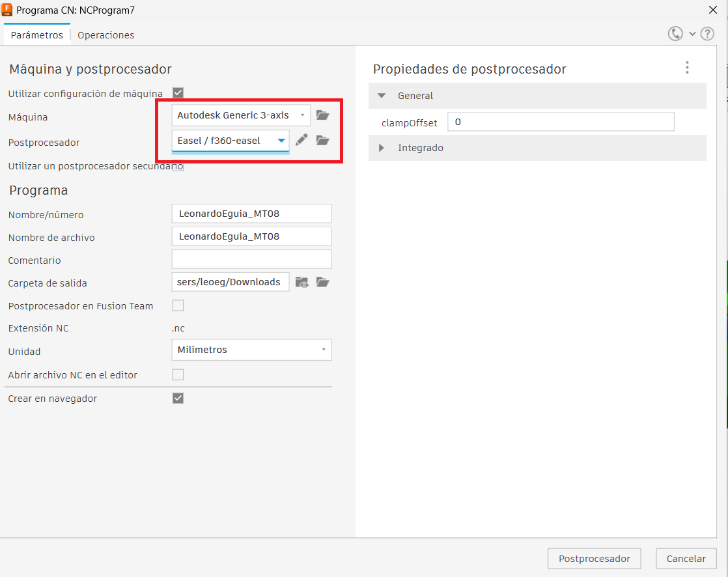728x577 pixels.
Task: Toggle Utilizar configuración de máquina checkbox
Action: (x=178, y=93)
